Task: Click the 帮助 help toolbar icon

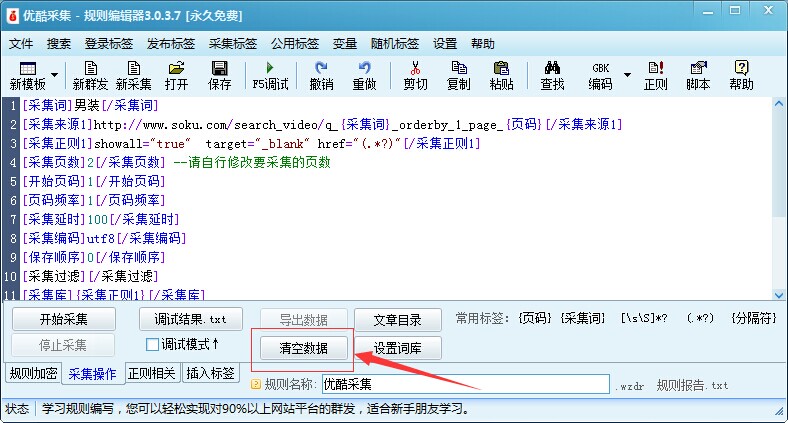Action: (741, 68)
